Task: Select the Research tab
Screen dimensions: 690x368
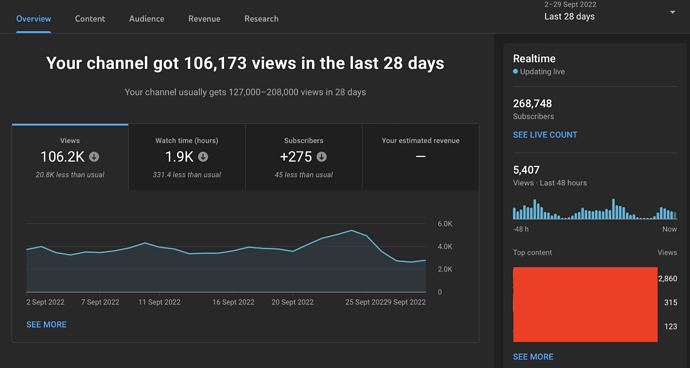Action: (261, 19)
